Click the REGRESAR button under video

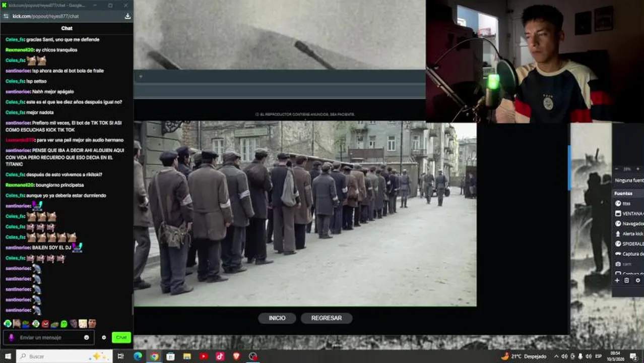pos(327,318)
